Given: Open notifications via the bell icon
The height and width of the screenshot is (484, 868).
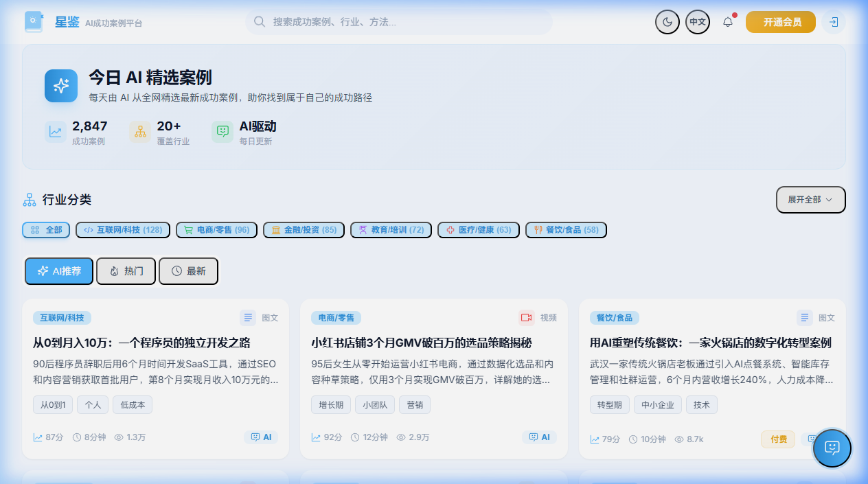Looking at the screenshot, I should point(727,22).
